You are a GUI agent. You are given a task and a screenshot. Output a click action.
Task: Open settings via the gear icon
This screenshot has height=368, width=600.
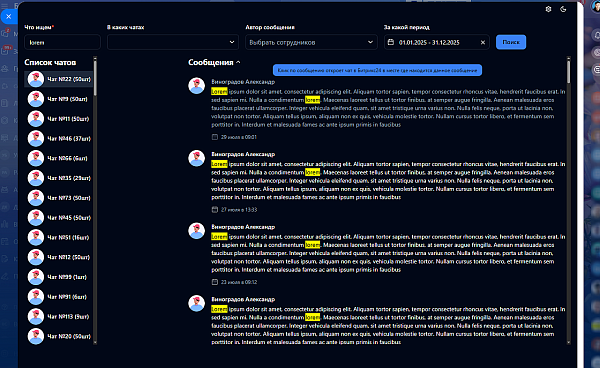(548, 9)
